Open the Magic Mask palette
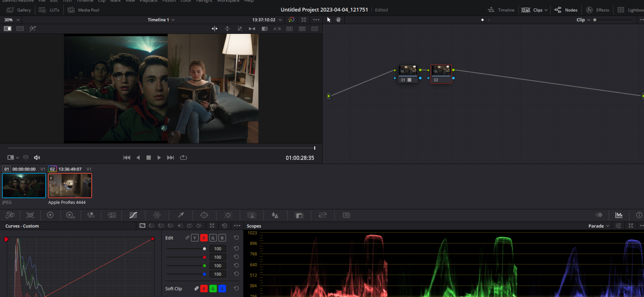 (252, 215)
